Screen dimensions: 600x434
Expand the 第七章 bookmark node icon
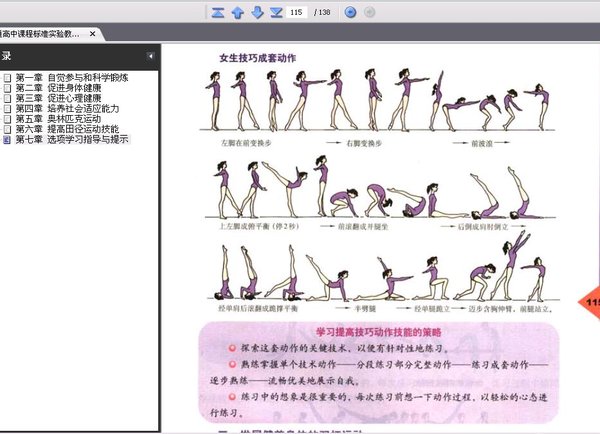tap(7, 140)
